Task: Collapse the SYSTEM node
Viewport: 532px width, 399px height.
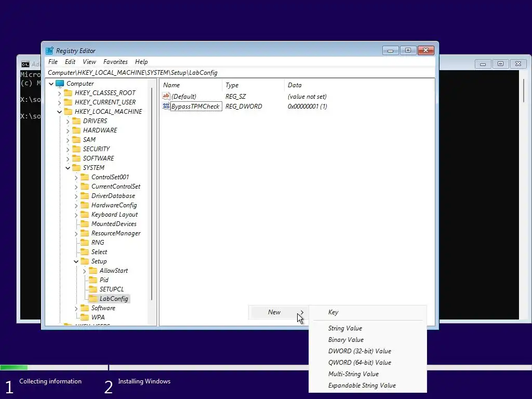Action: (x=68, y=168)
